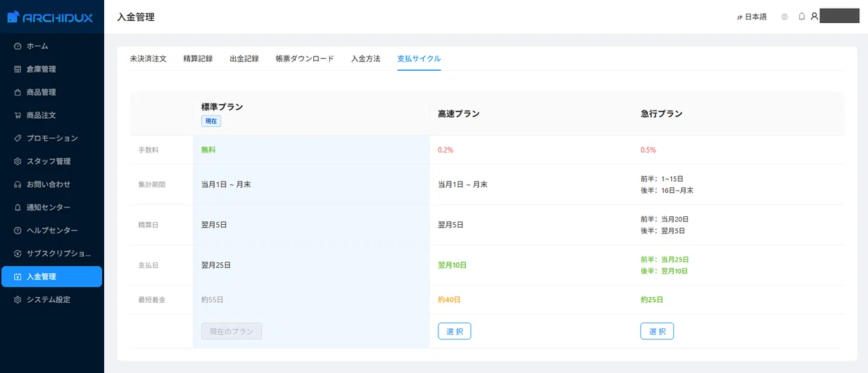
Task: Click the 入金管理 wallet icon
Action: pos(17,277)
